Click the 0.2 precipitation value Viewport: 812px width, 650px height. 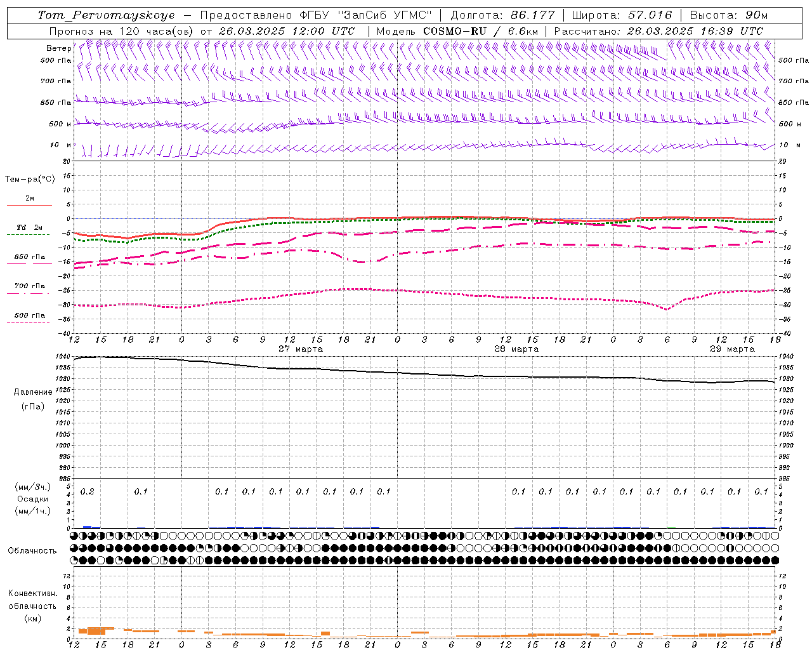pyautogui.click(x=88, y=492)
